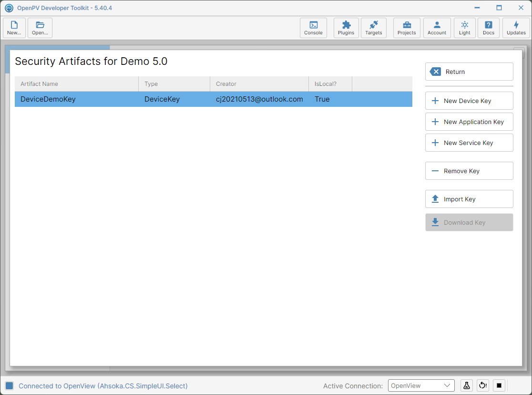Click the Return button

[x=469, y=72]
